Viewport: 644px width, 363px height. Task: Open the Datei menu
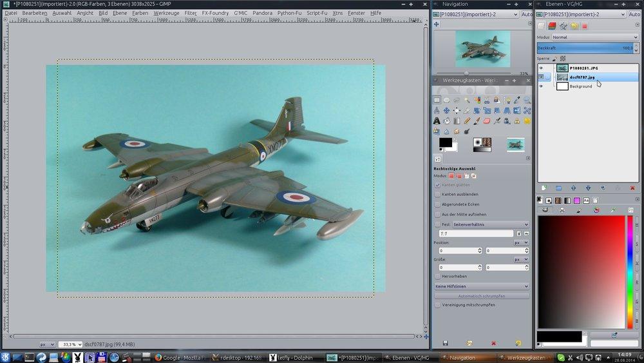[11, 13]
